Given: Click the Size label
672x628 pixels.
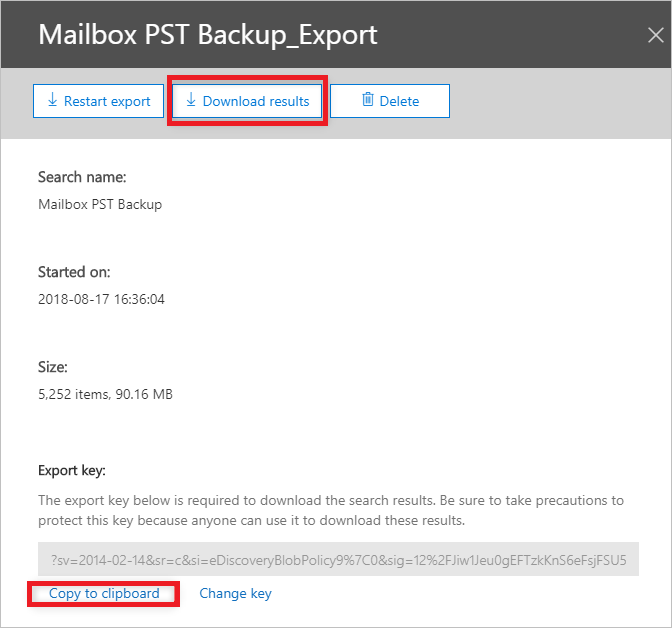Looking at the screenshot, I should (53, 367).
